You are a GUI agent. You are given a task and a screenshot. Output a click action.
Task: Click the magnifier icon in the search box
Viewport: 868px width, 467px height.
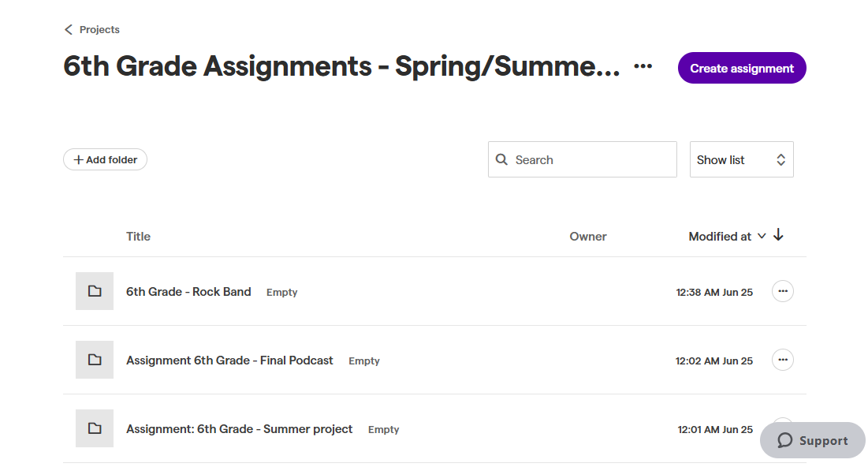click(501, 159)
